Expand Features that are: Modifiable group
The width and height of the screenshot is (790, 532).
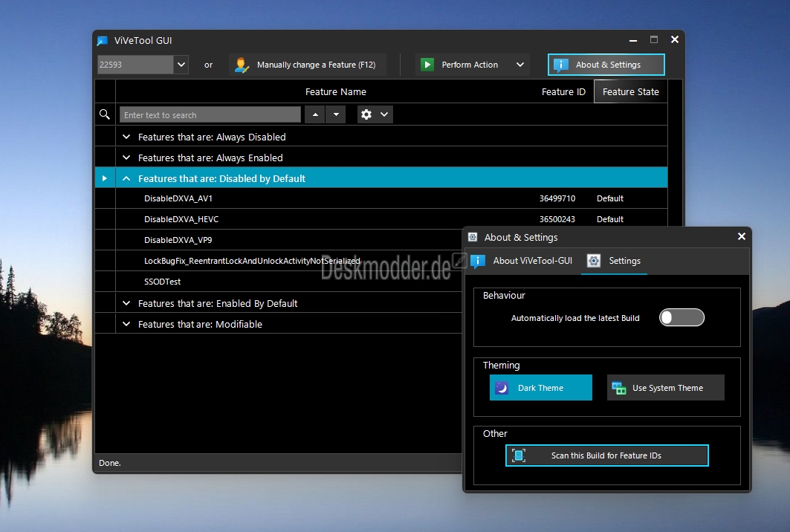click(126, 324)
